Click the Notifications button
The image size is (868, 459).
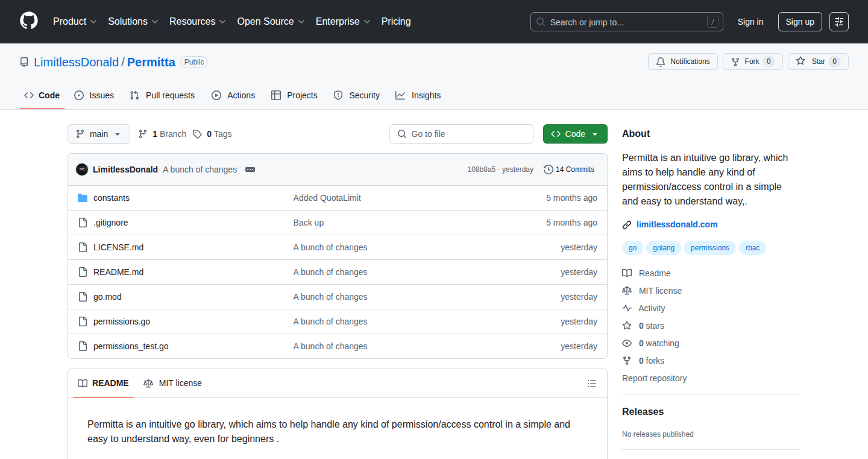683,62
